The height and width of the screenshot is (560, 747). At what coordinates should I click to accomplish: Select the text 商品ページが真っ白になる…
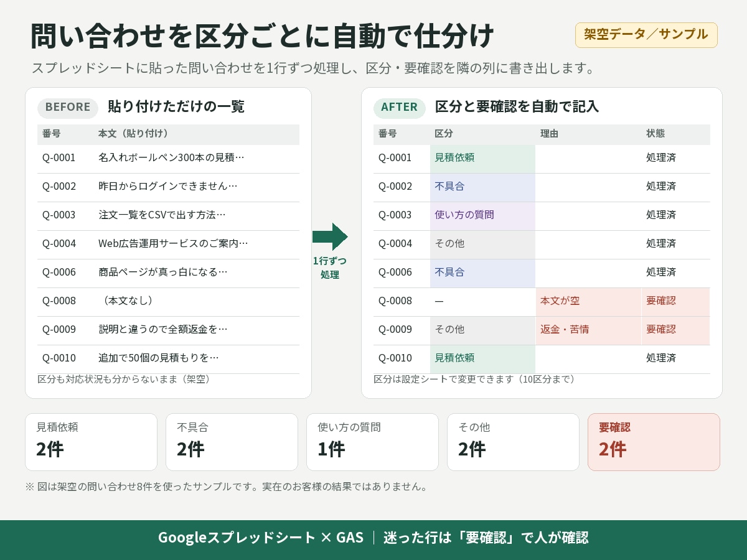click(x=163, y=273)
